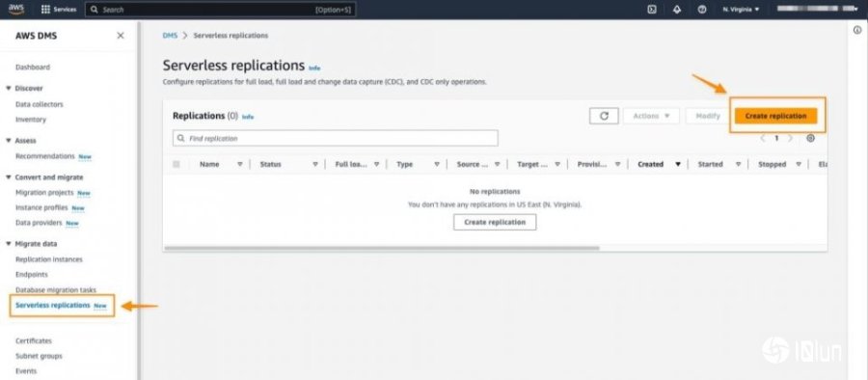Image resolution: width=868 pixels, height=380 pixels.
Task: Open Data providers in the sidebar
Action: click(x=39, y=223)
